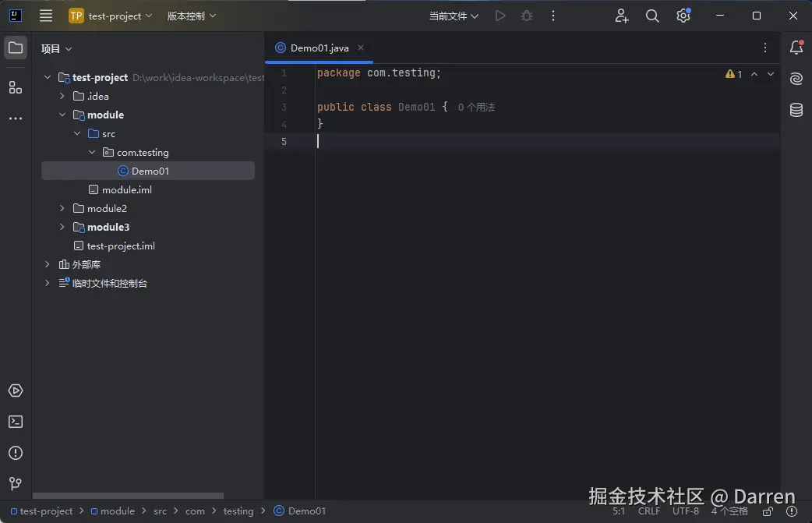Image resolution: width=812 pixels, height=523 pixels.
Task: Open the Services tool window
Action: coord(16,390)
